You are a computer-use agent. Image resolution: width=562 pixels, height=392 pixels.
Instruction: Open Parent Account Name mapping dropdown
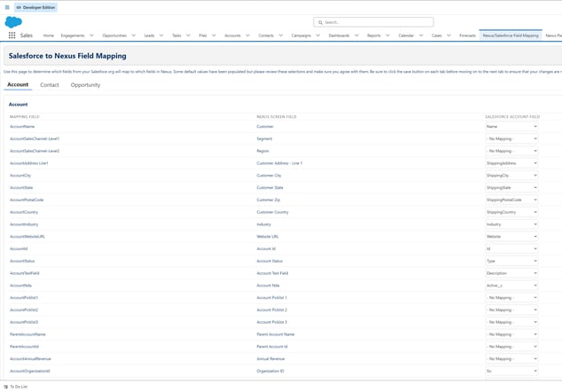pyautogui.click(x=511, y=334)
